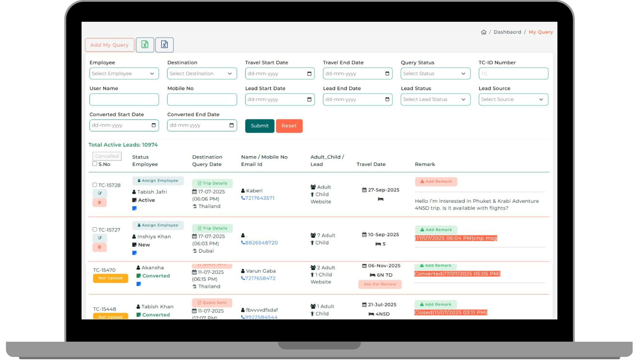Click My Query breadcrumb item

[x=541, y=32]
